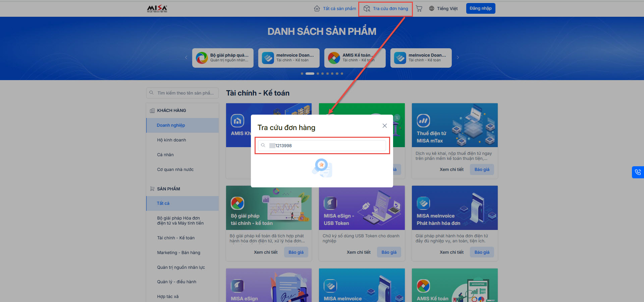
Task: Select Doanh nghiệp customer category
Action: [x=182, y=125]
